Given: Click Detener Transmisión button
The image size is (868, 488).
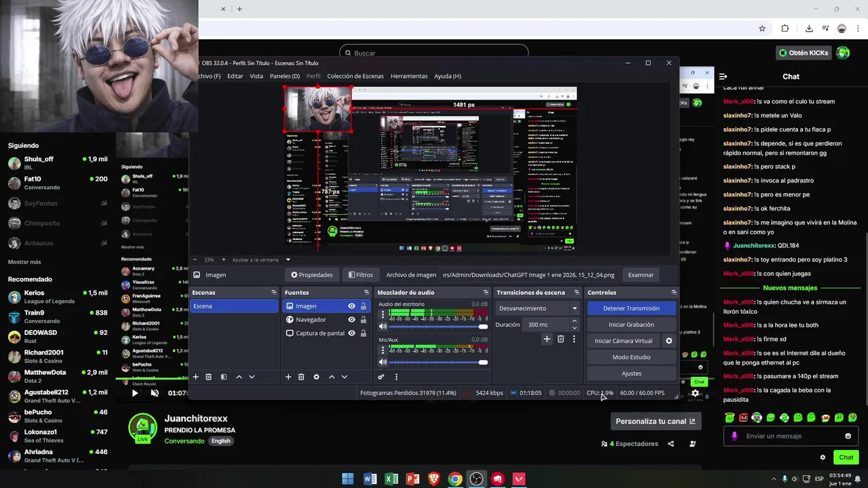Looking at the screenshot, I should [x=631, y=308].
